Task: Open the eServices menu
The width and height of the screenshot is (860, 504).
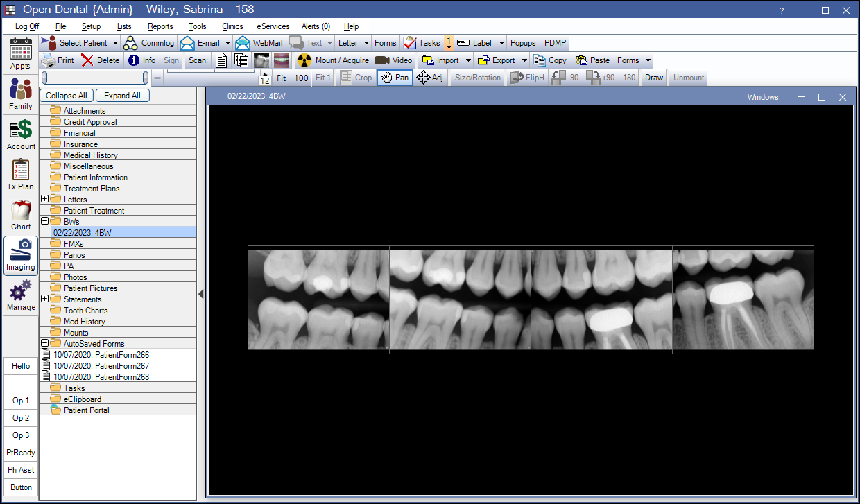Action: tap(273, 26)
